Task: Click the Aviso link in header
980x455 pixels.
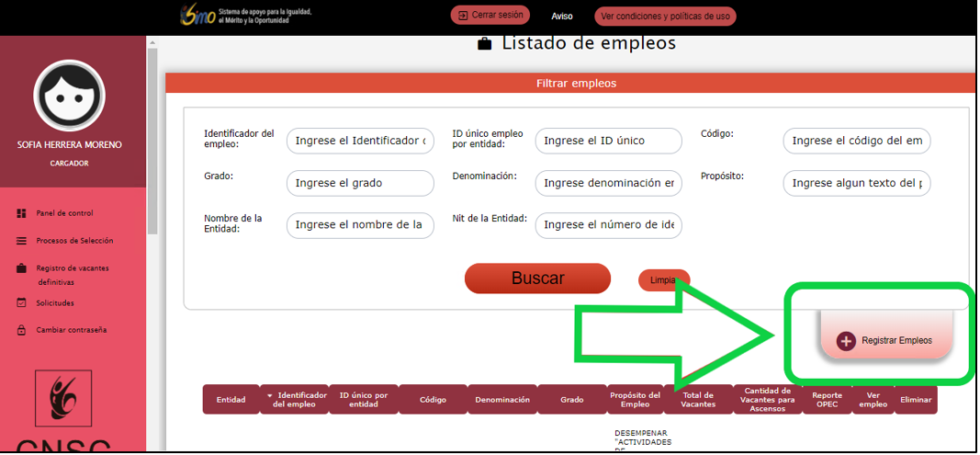Action: 562,17
